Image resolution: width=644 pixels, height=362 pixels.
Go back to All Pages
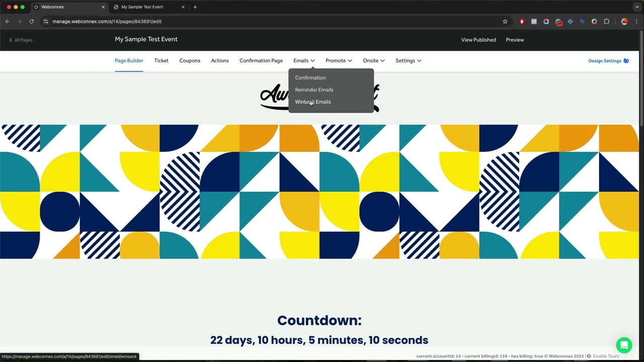pos(21,40)
